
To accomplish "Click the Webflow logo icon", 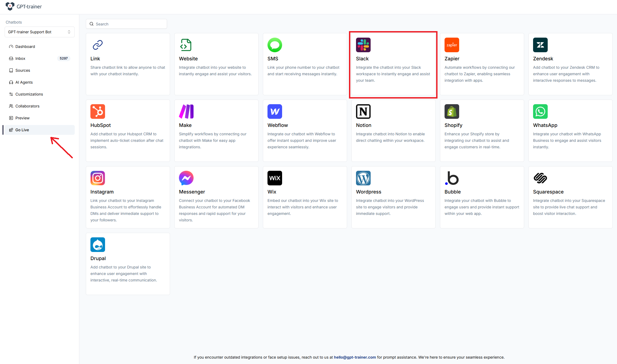I will point(275,112).
